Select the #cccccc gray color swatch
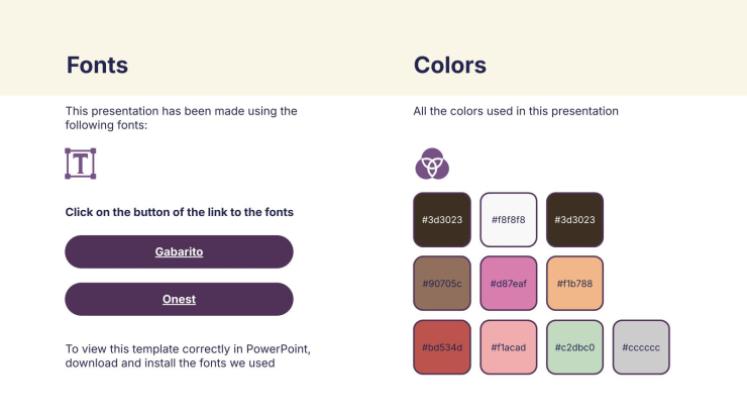 641,347
